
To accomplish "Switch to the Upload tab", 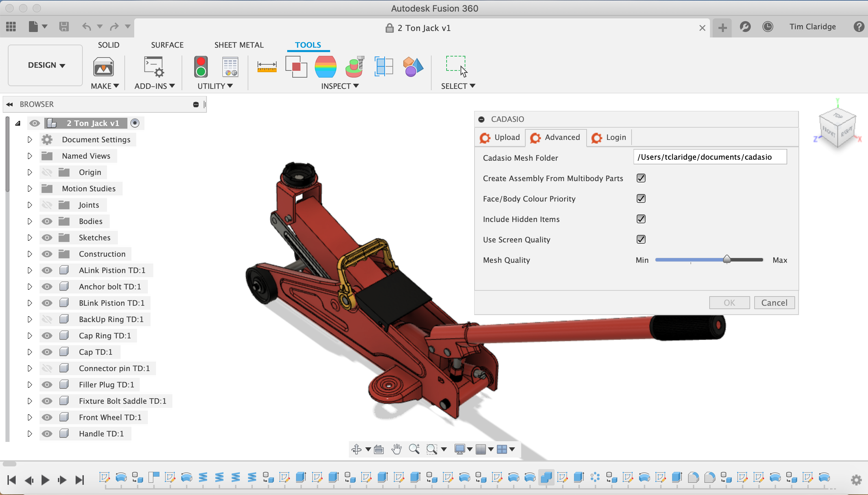I will point(500,138).
